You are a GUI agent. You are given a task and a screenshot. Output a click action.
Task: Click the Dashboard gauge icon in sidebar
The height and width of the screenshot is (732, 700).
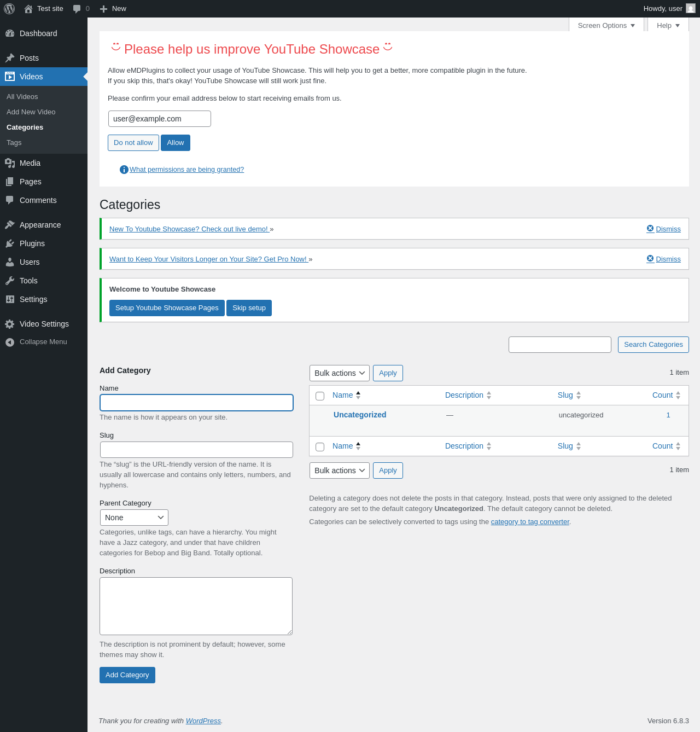pyautogui.click(x=10, y=33)
